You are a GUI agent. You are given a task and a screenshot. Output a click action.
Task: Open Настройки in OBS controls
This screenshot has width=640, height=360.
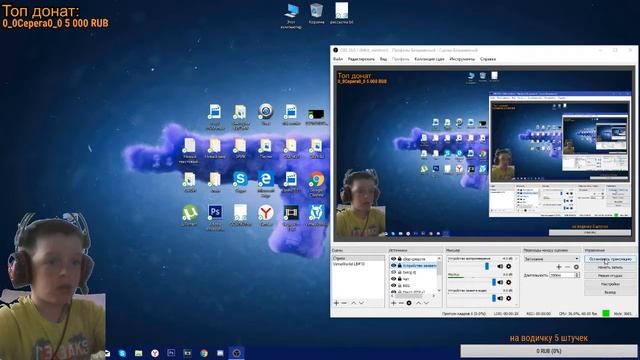click(x=610, y=284)
